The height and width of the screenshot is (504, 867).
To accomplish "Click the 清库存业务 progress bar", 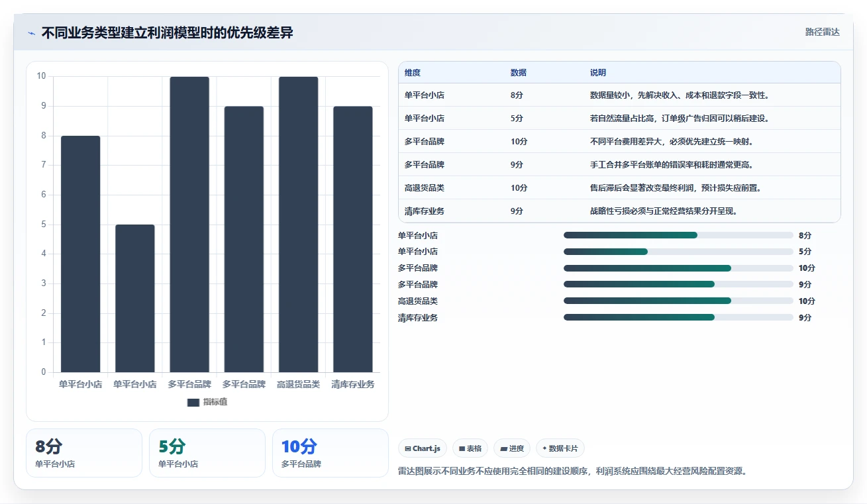I will coord(678,317).
